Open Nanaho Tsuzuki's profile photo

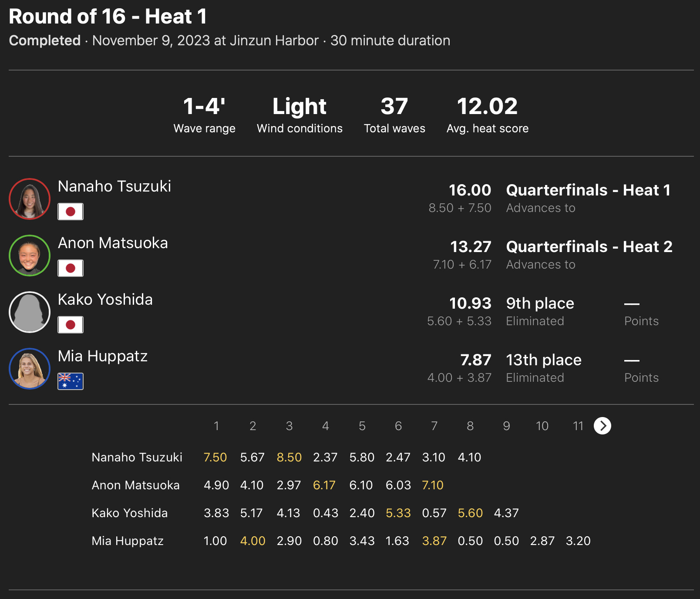[x=30, y=199]
